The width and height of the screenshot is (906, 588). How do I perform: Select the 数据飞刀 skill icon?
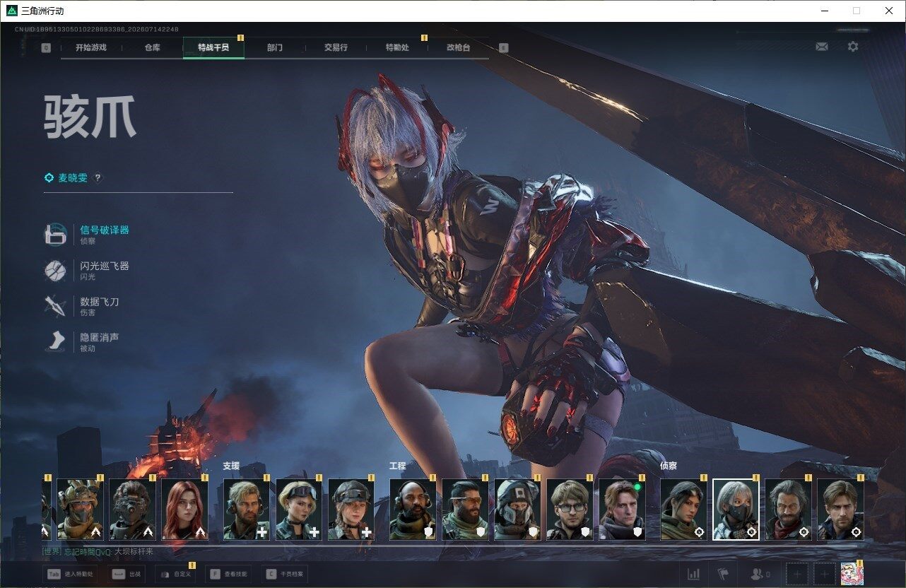coord(56,306)
